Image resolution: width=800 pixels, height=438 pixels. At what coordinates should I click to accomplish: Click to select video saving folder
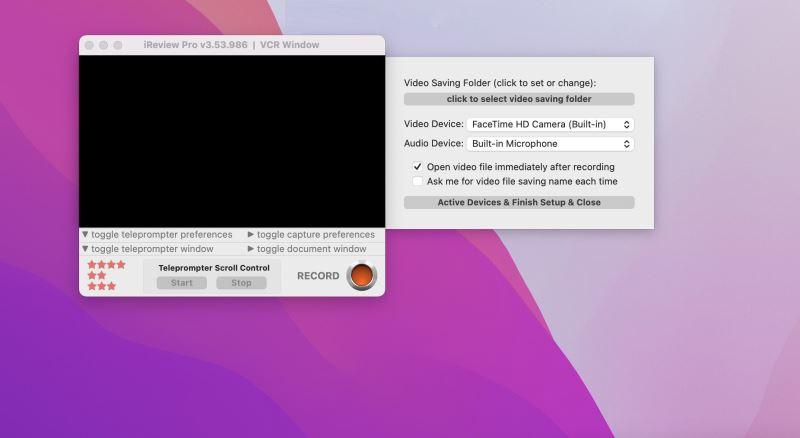[519, 99]
